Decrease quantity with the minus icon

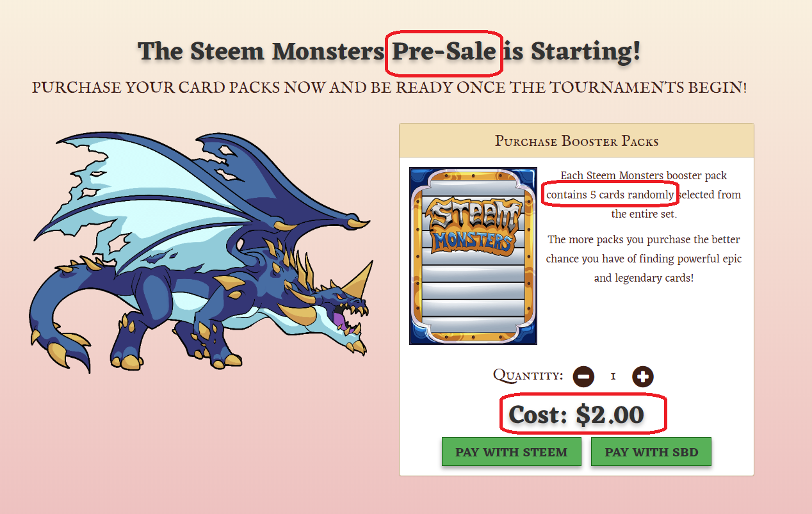pyautogui.click(x=583, y=376)
